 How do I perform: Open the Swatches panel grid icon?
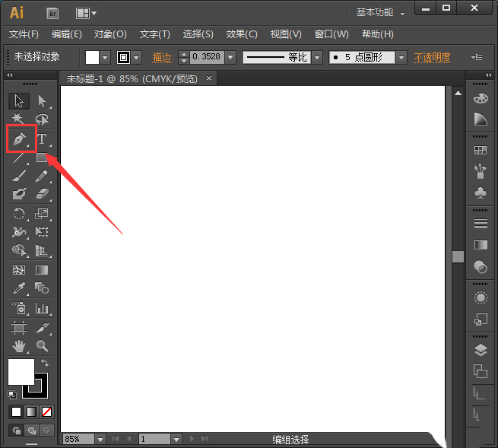481,150
